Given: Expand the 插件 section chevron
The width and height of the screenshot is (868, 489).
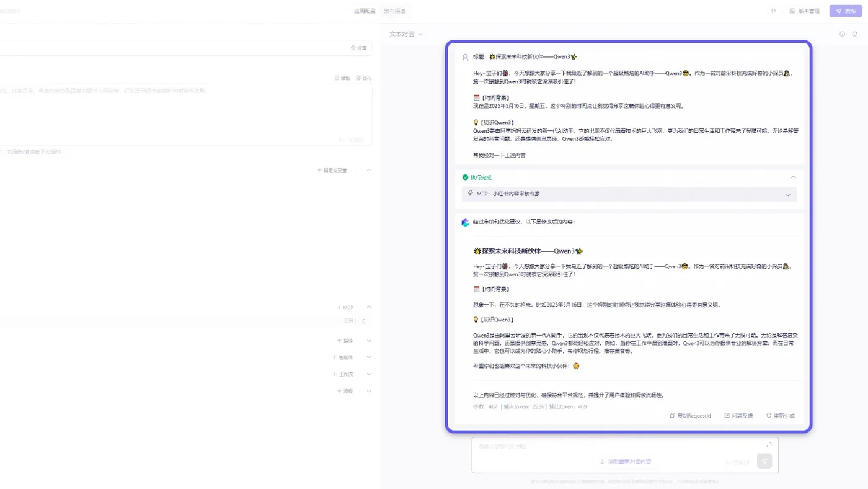Looking at the screenshot, I should [369, 341].
